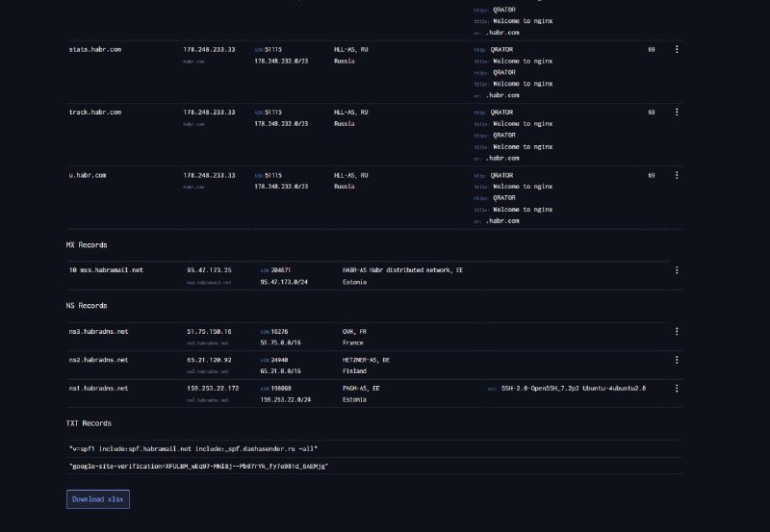Click the HETZNER-AS, DE provider label
The width and height of the screenshot is (770, 532).
tap(366, 360)
